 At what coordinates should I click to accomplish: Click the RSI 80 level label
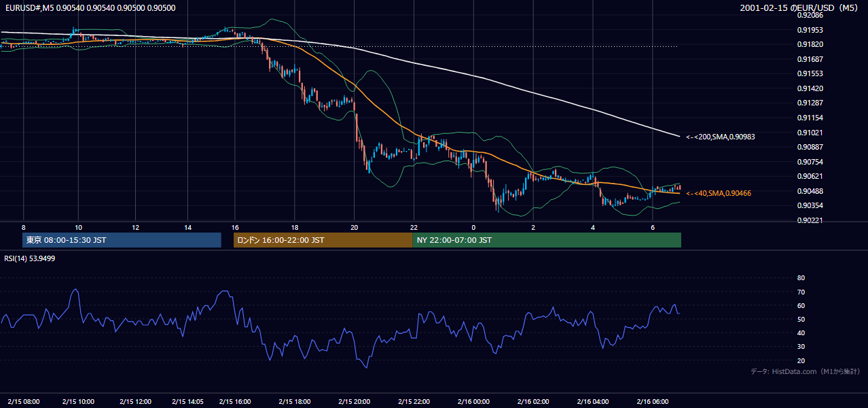[801, 278]
